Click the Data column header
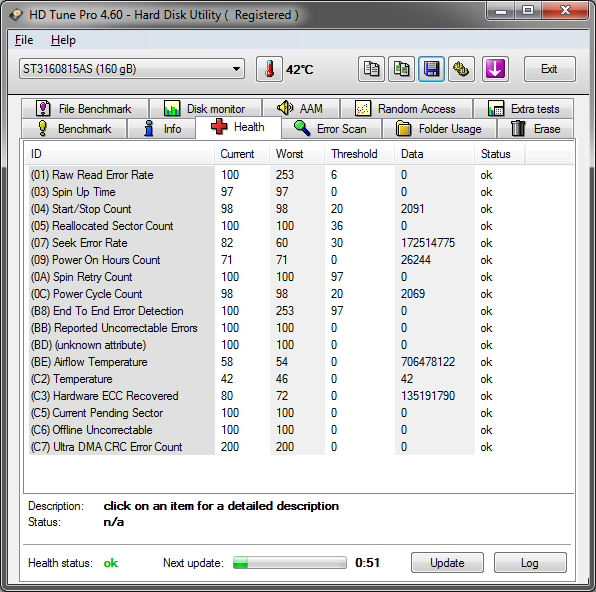 [x=434, y=154]
